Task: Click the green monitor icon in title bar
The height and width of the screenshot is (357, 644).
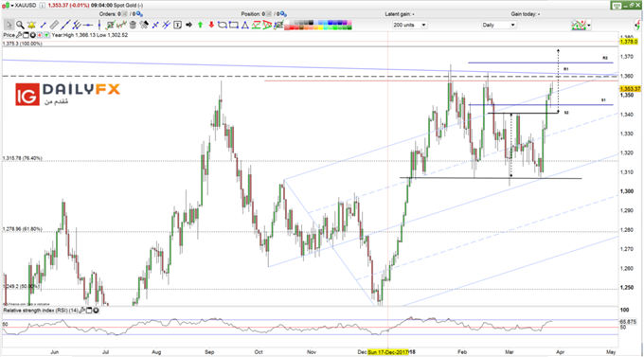Action: pyautogui.click(x=617, y=6)
